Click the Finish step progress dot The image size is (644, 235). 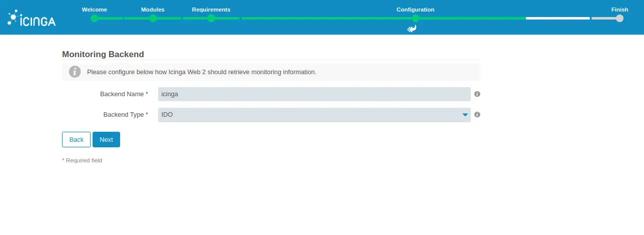coord(619,19)
